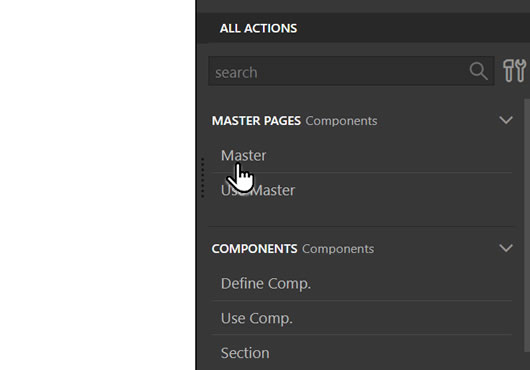
Task: Click the MASTER PAGES group title
Action: click(256, 121)
